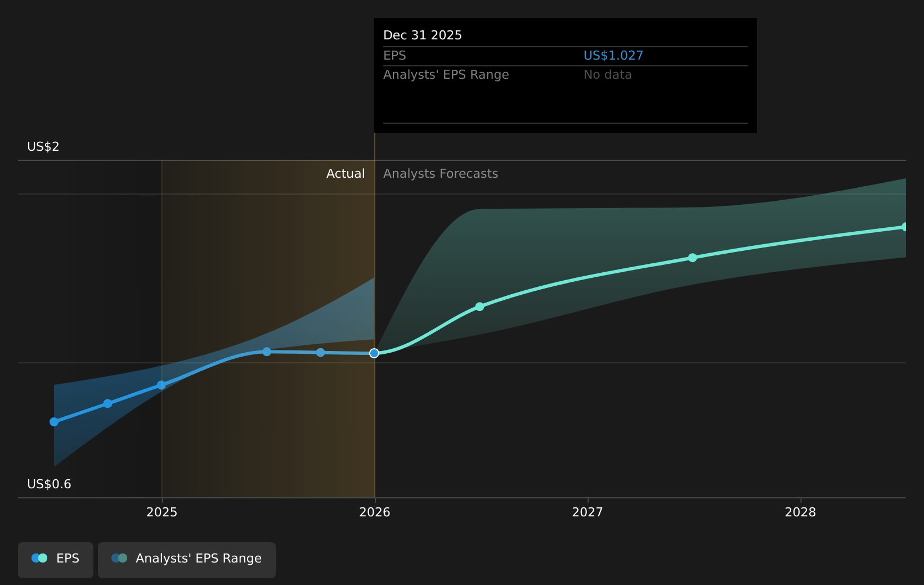Select the final forecast EPS point at mid-2028
Image resolution: width=924 pixels, height=585 pixels.
pos(905,227)
